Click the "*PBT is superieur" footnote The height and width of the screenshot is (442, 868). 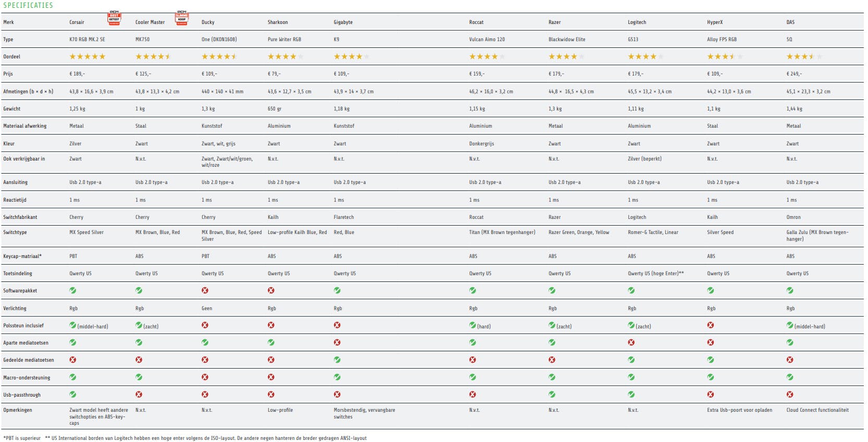[x=22, y=438]
